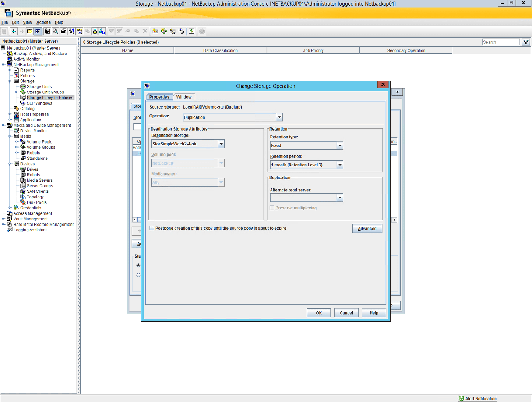
Task: Open the Topology icon under Devices
Action: [x=23, y=197]
